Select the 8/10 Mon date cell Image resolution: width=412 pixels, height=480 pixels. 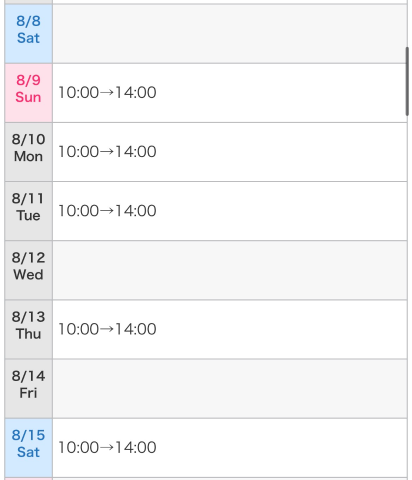pyautogui.click(x=29, y=152)
